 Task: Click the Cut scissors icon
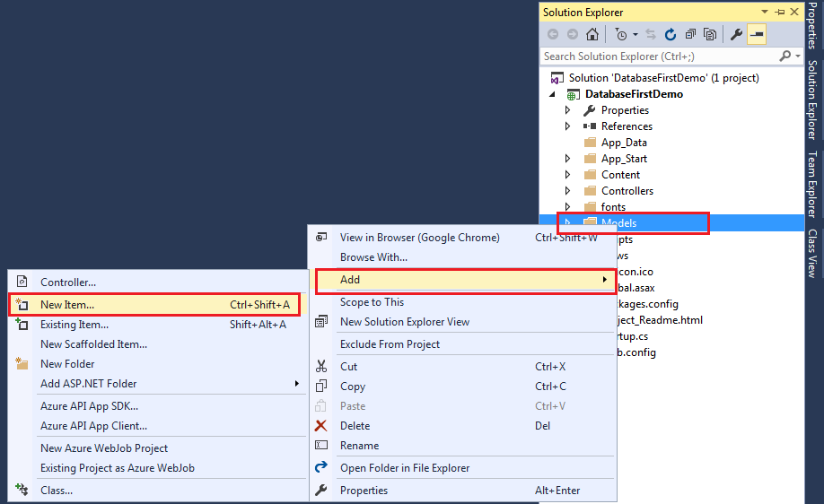click(x=321, y=366)
